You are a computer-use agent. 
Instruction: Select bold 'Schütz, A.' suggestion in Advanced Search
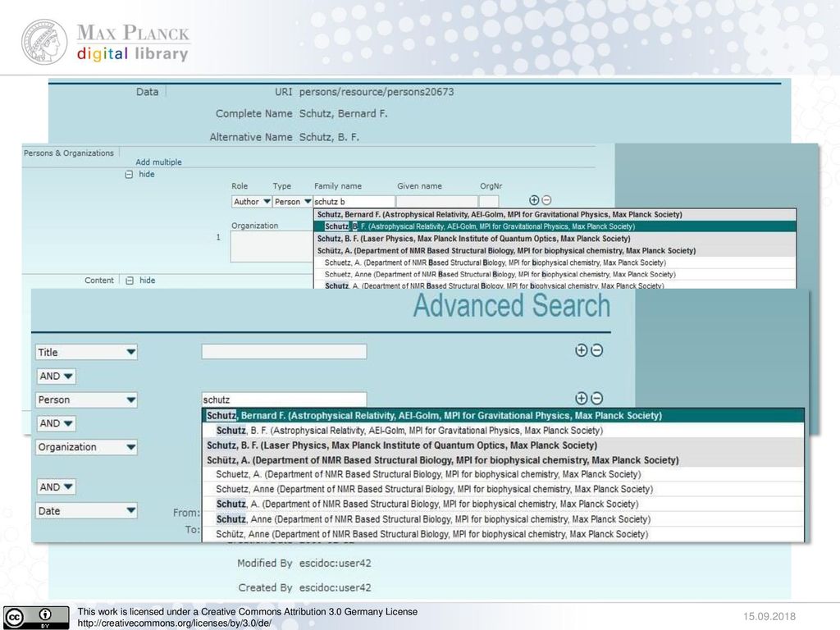[x=503, y=460]
